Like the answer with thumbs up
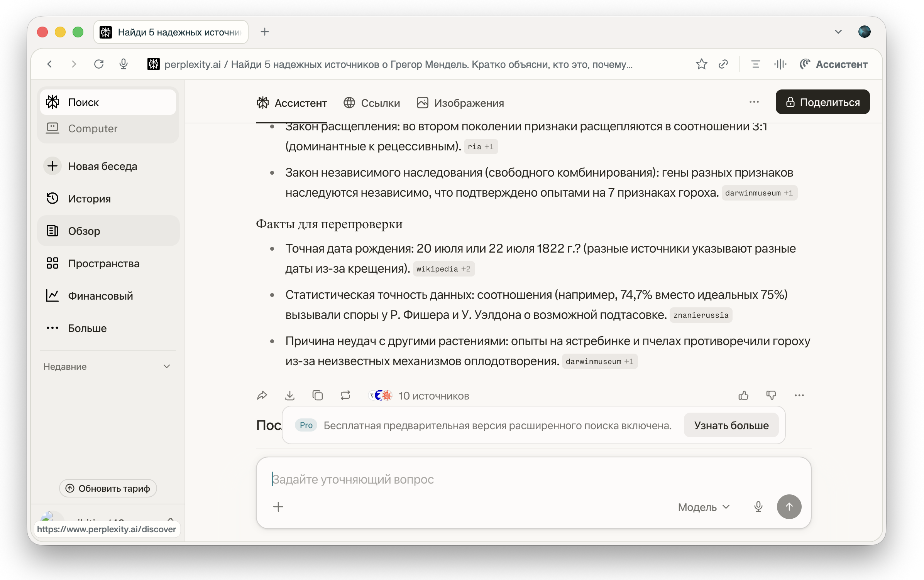This screenshot has height=580, width=924. click(743, 395)
